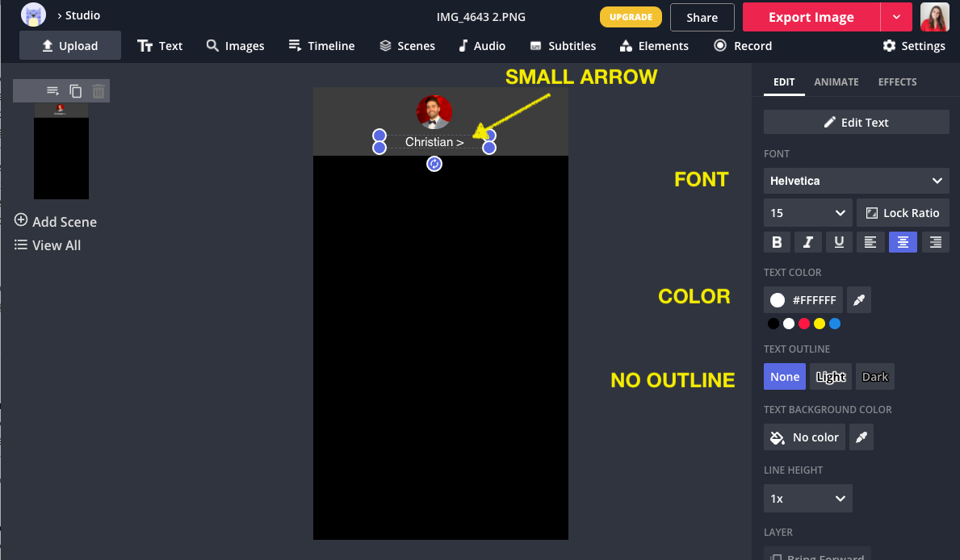This screenshot has height=560, width=960.
Task: Select the yellow color swatch
Action: 820,324
